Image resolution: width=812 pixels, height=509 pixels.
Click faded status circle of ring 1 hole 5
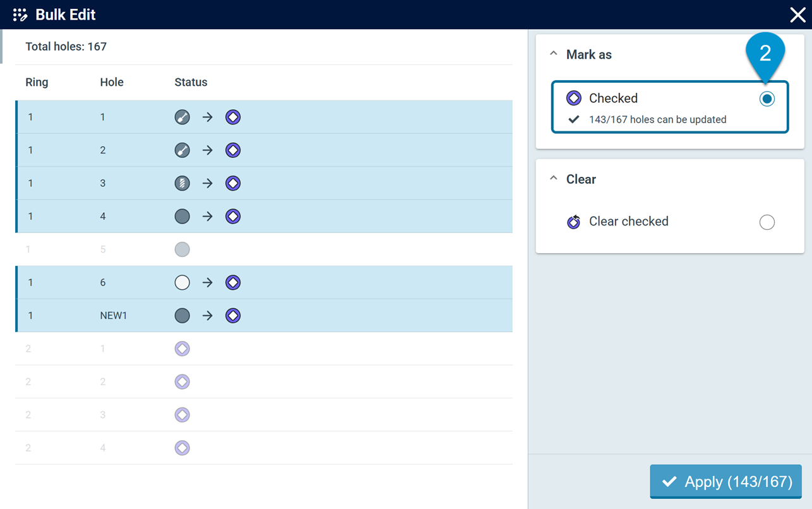tap(182, 249)
